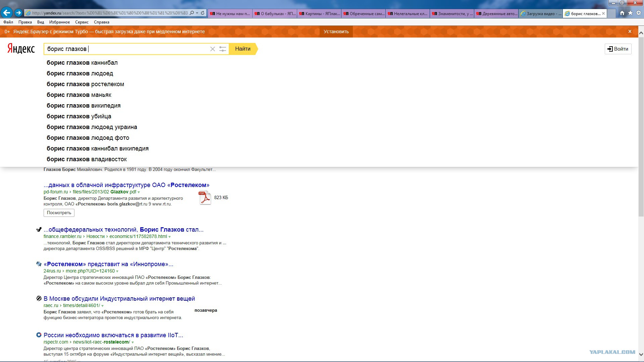The height and width of the screenshot is (362, 644).
Task: Click the browser address bar URL
Action: [110, 13]
